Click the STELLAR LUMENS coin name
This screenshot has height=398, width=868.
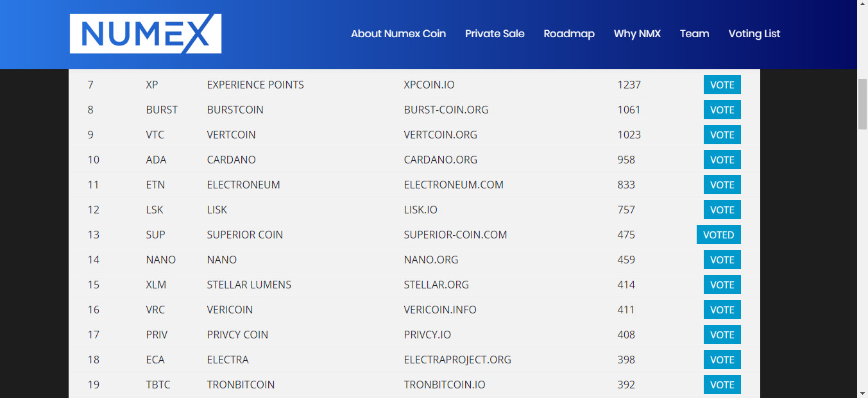pos(249,285)
